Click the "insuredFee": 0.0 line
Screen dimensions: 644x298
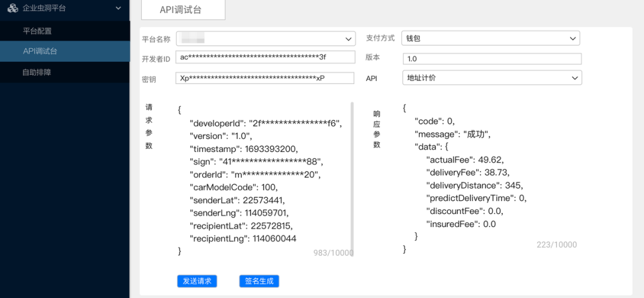pyautogui.click(x=461, y=224)
